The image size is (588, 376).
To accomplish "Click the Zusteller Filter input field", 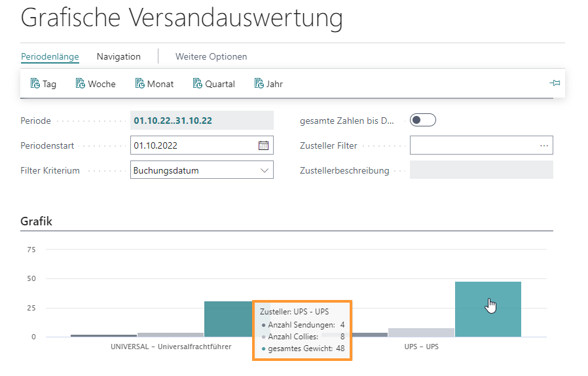I will pyautogui.click(x=481, y=145).
